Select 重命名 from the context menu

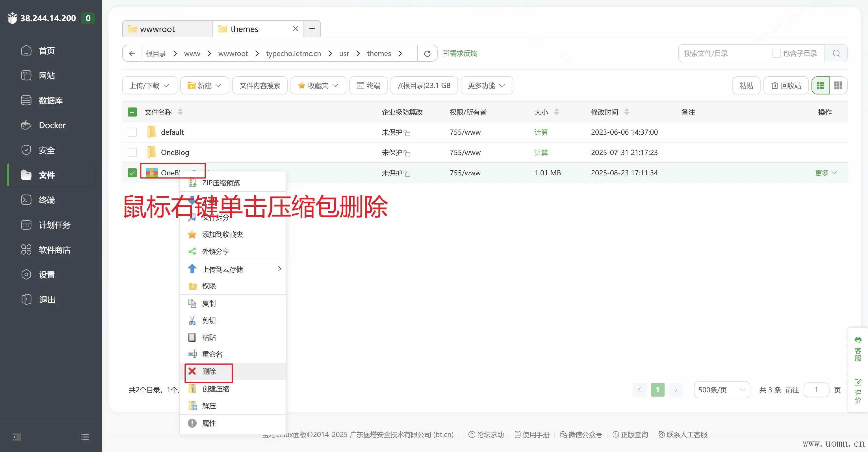[212, 354]
